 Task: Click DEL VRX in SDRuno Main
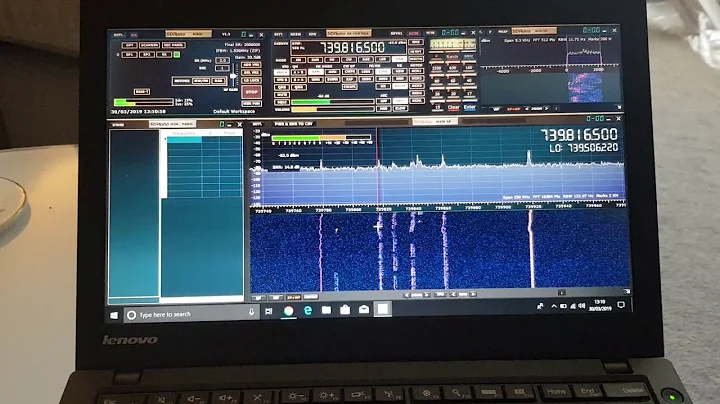pos(251,73)
